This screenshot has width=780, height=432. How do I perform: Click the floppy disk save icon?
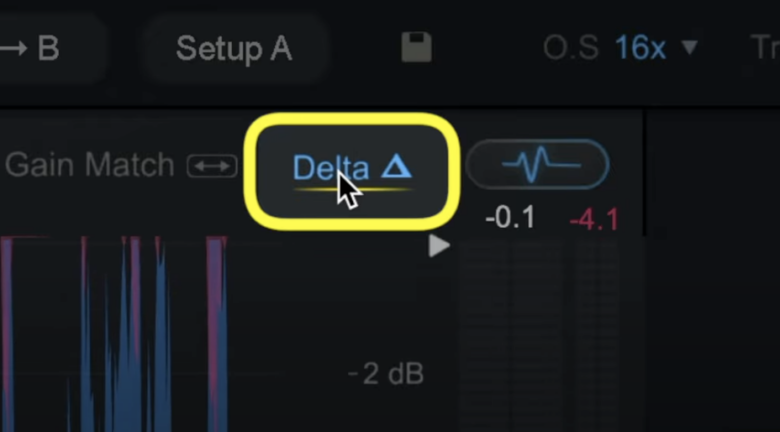[x=415, y=48]
